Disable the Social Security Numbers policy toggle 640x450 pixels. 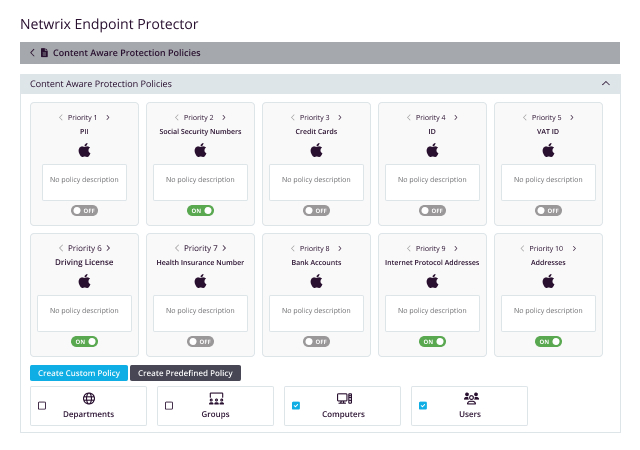[x=200, y=211]
